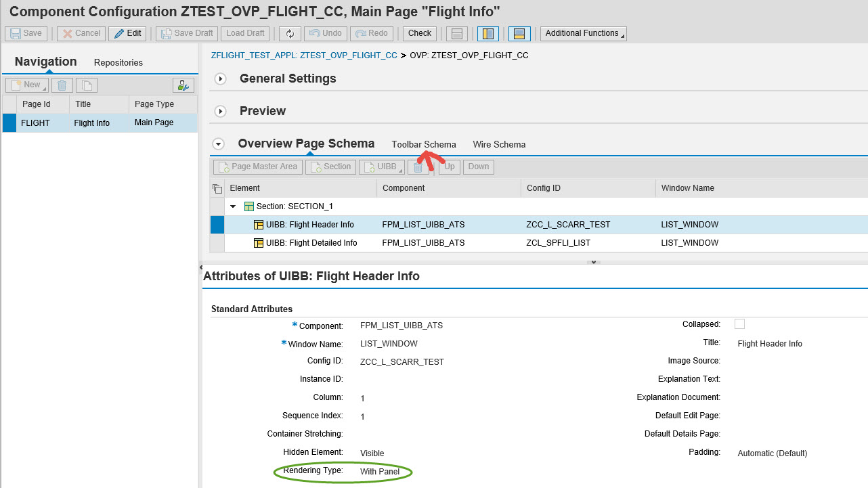The image size is (868, 488).
Task: Click the Check button
Action: (x=419, y=33)
